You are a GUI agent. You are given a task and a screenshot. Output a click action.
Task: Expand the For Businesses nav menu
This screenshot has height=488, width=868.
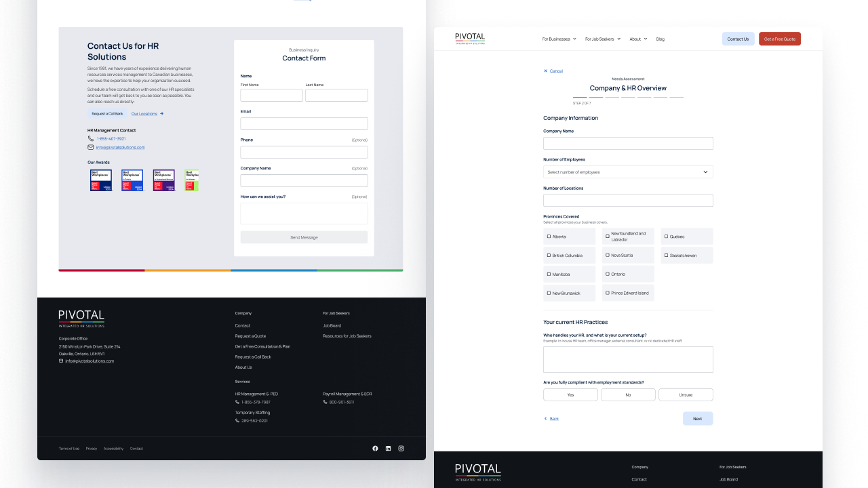[x=559, y=39]
